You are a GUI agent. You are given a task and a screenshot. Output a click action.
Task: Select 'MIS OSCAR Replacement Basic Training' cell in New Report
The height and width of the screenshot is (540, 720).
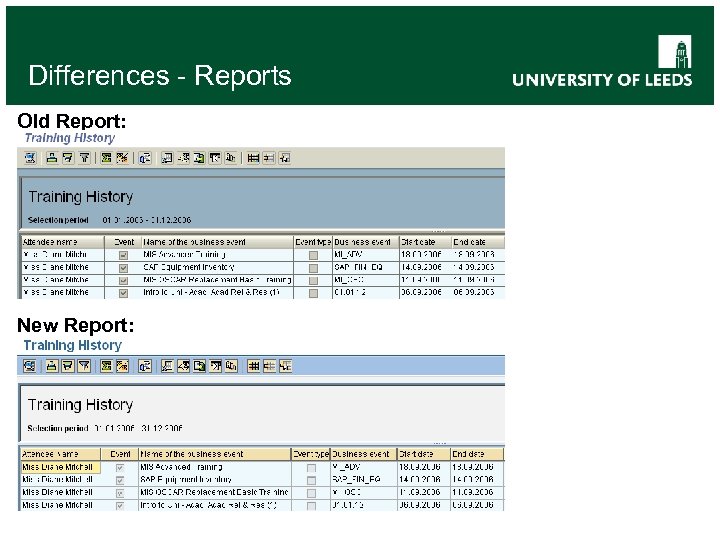point(215,493)
